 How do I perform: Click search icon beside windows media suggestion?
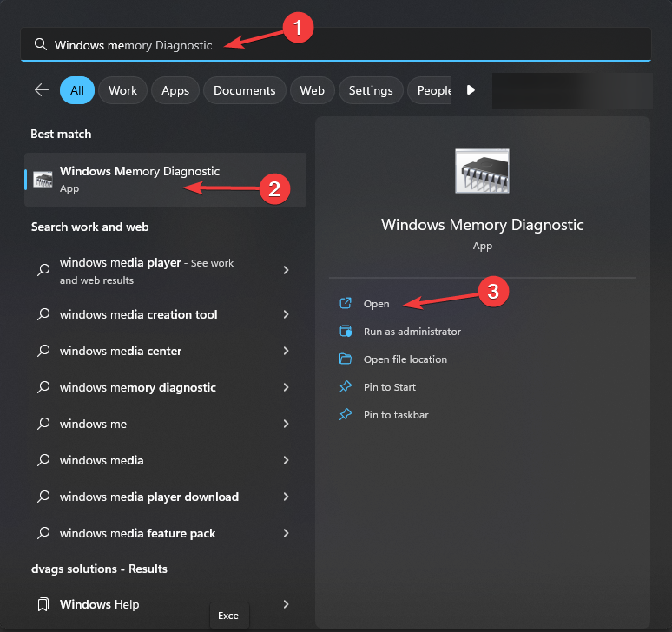click(x=43, y=460)
